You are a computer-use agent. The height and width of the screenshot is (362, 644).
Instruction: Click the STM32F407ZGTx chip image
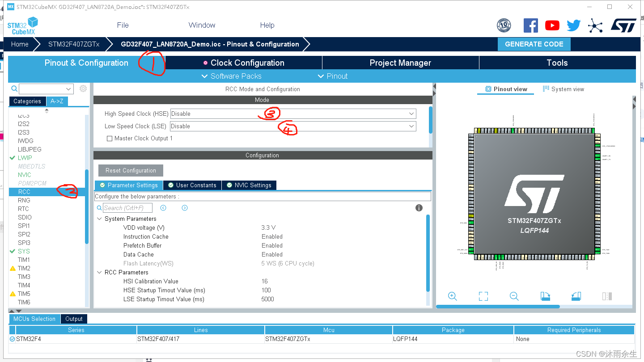pyautogui.click(x=534, y=194)
